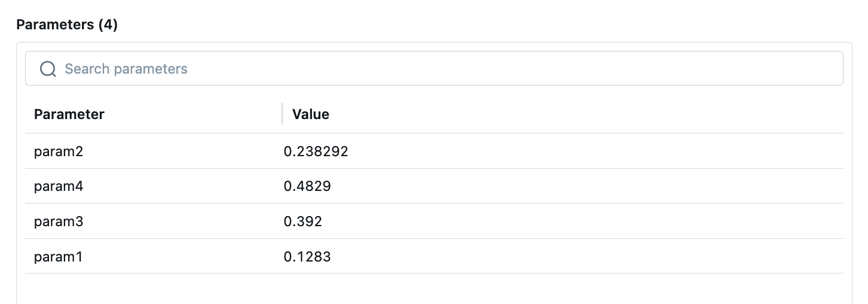Click value 0.4829
Screen dimensions: 868x304
[x=307, y=187]
